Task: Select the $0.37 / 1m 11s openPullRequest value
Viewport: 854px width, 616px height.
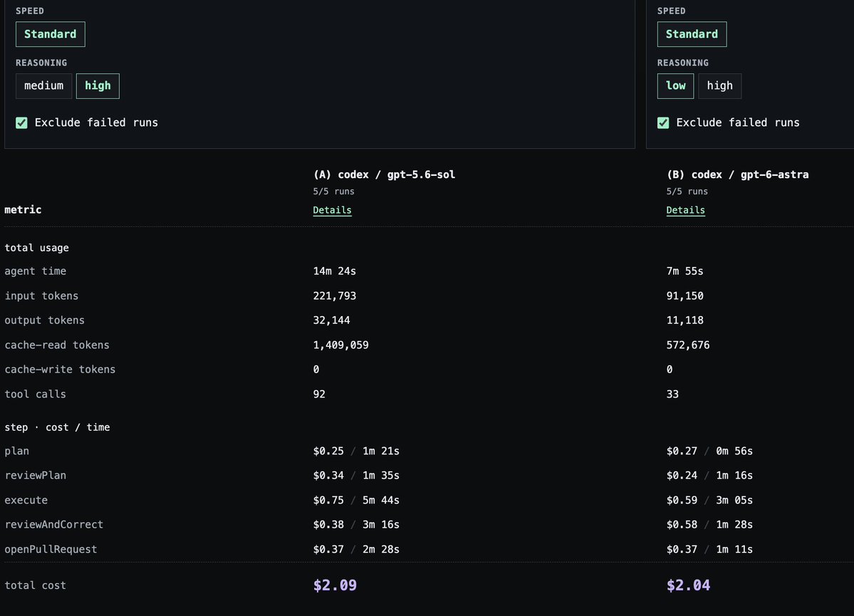Action: [709, 550]
